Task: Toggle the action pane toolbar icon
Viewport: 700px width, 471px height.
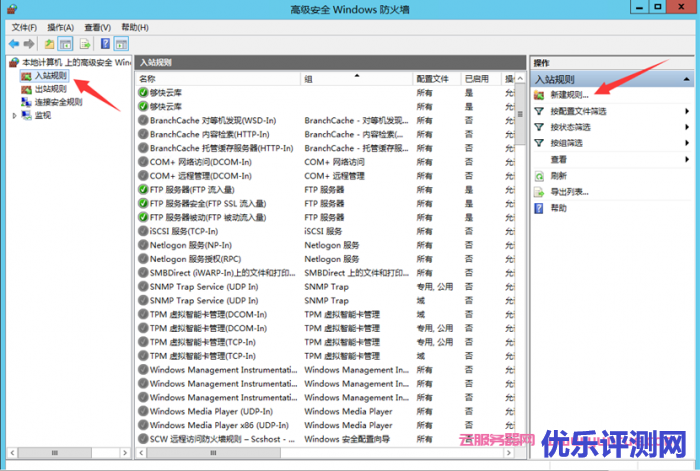Action: point(121,44)
